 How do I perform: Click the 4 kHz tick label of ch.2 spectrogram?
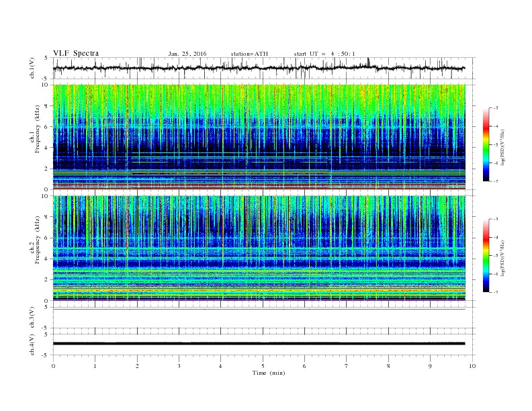46,259
